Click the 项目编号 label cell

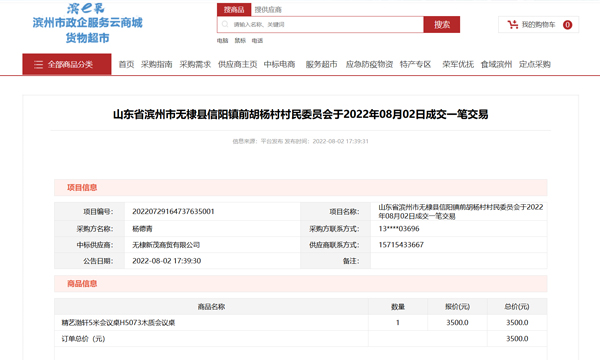(x=90, y=212)
